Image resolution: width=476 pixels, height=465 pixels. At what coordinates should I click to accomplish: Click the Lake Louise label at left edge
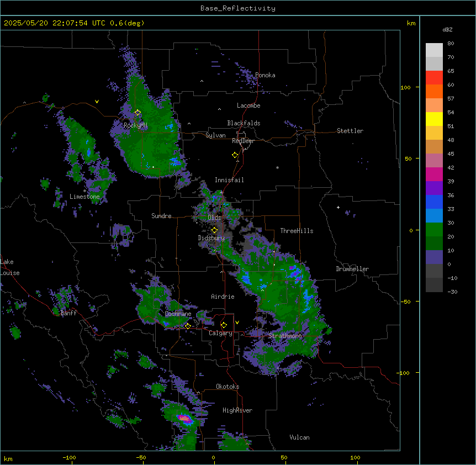(x=10, y=267)
